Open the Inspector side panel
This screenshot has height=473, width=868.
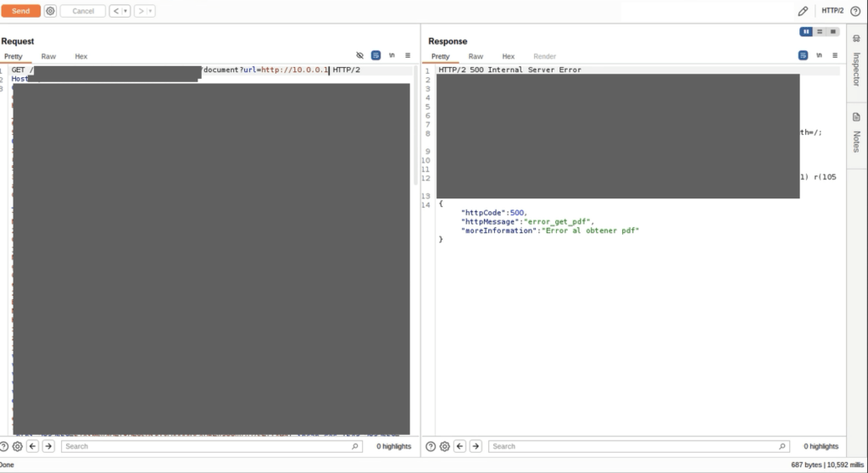[856, 58]
